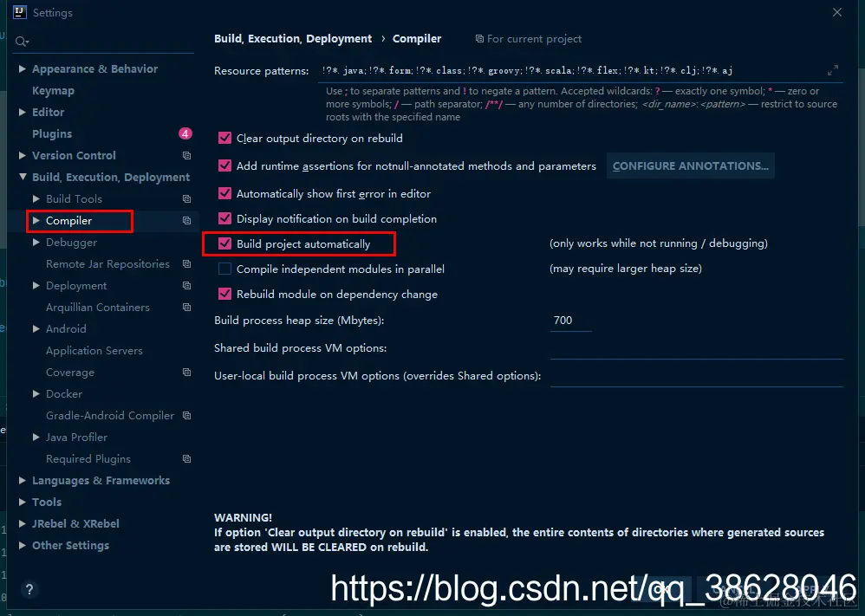Click the Compiler breadcrumb label
This screenshot has width=865, height=616.
coord(417,39)
